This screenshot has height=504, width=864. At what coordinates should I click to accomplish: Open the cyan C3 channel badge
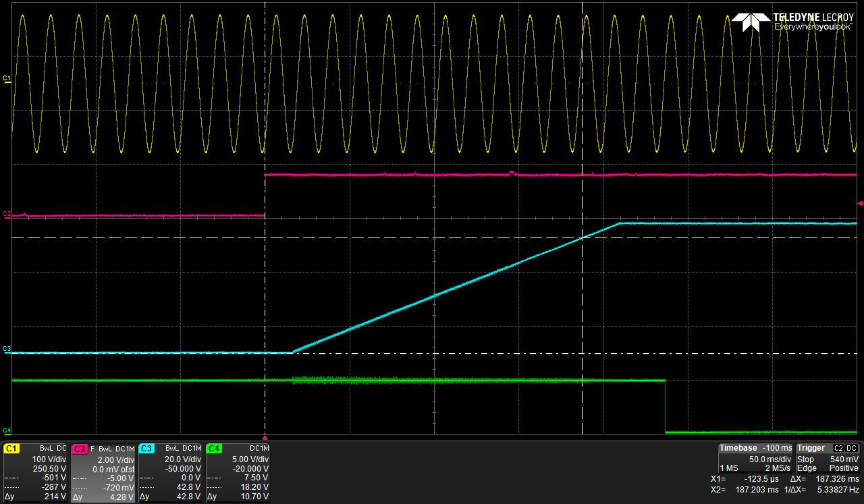point(146,448)
